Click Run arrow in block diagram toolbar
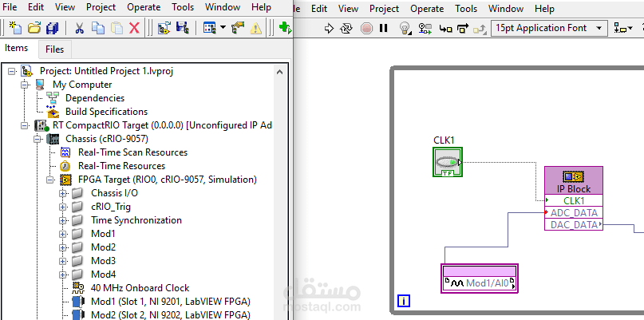Image resolution: width=644 pixels, height=320 pixels. [329, 28]
